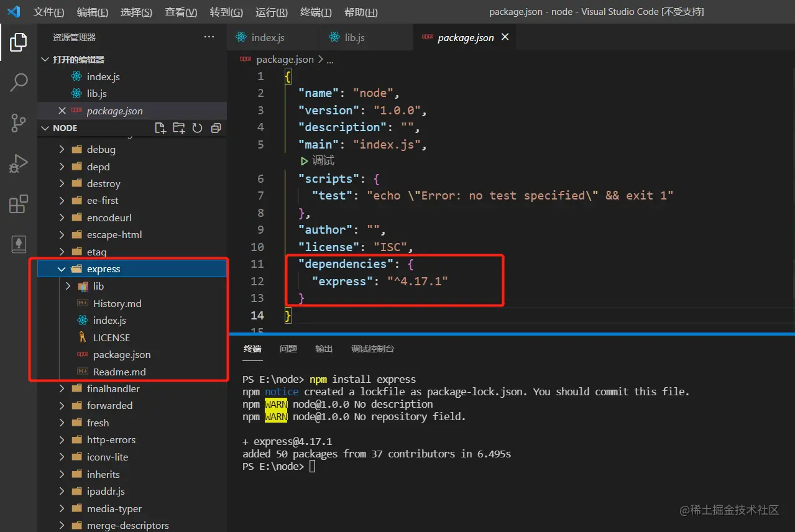
Task: Expand the lib folder inside express
Action: click(x=68, y=286)
